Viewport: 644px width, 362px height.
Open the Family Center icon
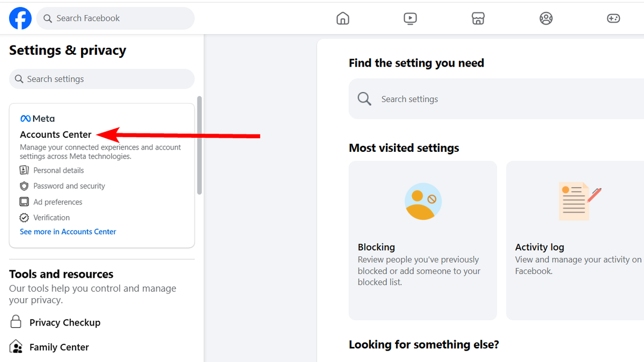point(17,346)
